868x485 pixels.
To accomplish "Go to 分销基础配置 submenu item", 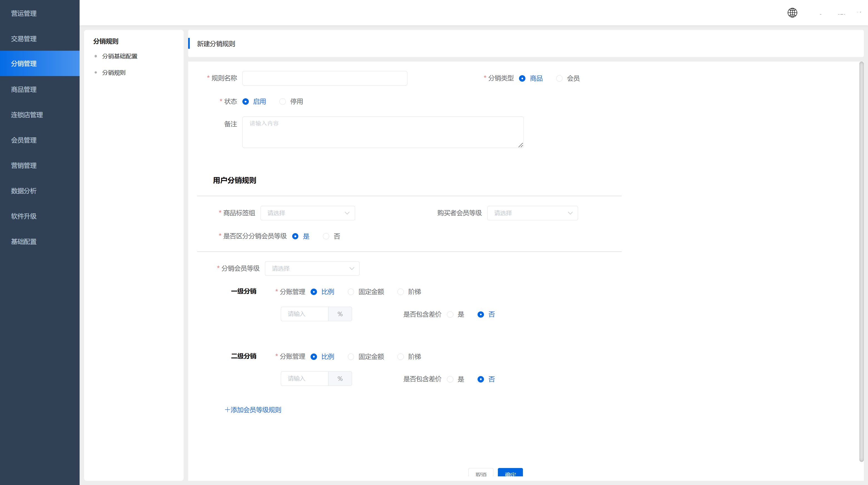I will [x=120, y=56].
